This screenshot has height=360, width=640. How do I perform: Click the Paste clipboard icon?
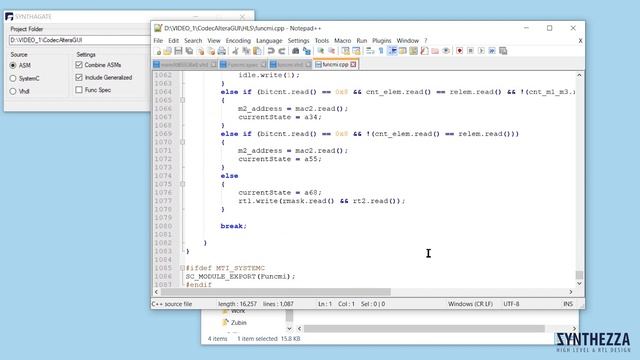click(257, 51)
